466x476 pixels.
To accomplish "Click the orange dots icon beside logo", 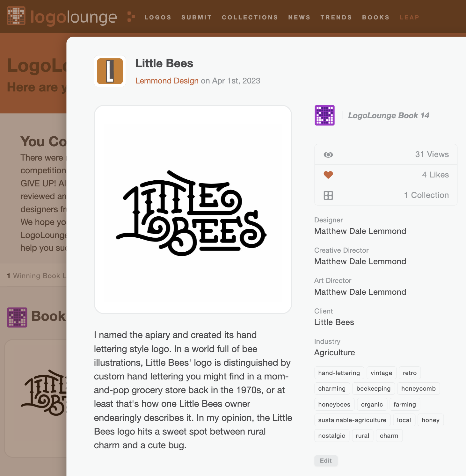I will [x=131, y=17].
